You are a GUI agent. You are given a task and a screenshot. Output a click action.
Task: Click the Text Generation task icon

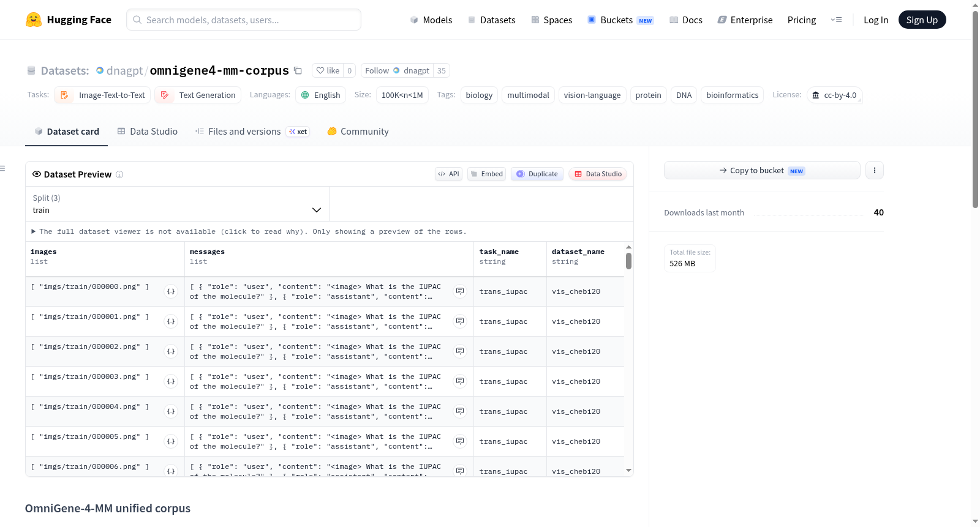tap(165, 95)
